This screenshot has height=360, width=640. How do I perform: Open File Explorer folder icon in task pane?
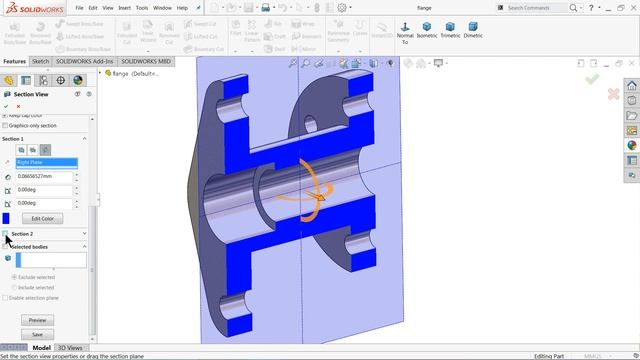632,116
